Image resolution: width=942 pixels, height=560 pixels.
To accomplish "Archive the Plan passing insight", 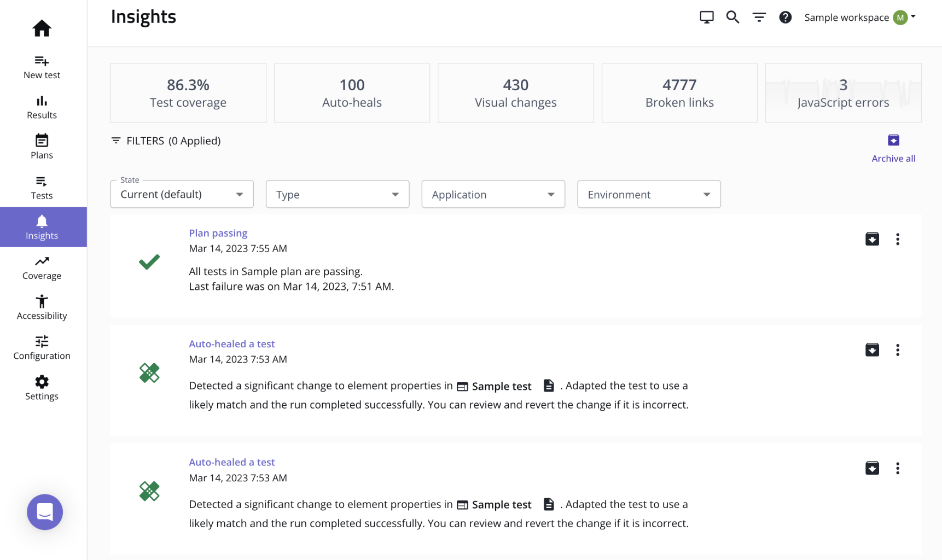I will [x=872, y=239].
